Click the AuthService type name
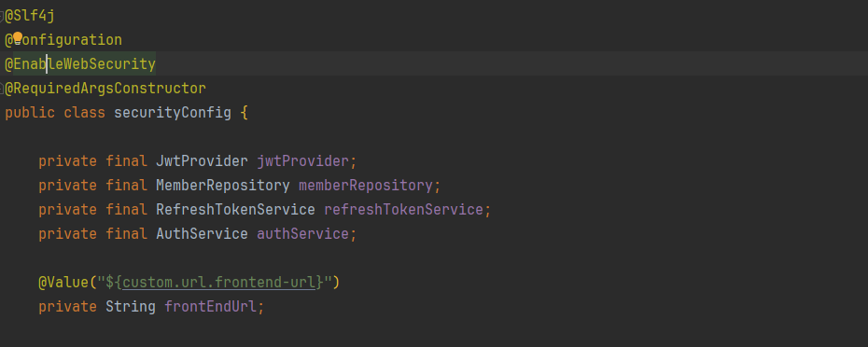 tap(202, 233)
